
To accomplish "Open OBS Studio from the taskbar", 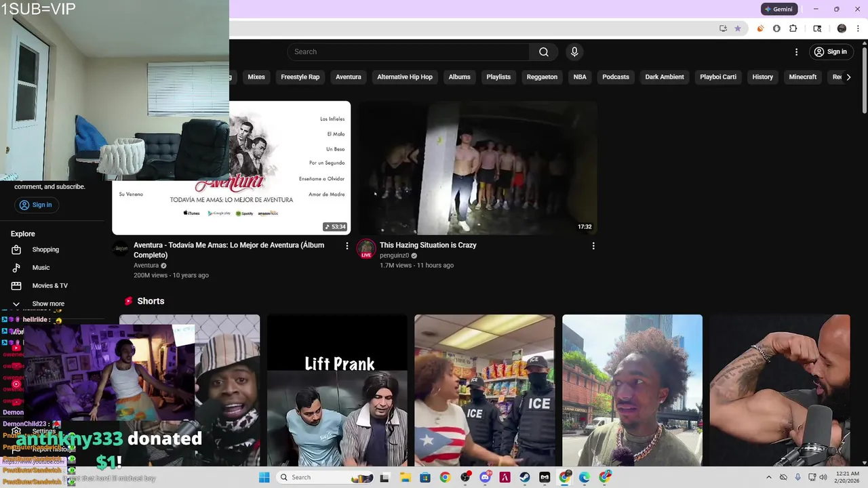I will [x=465, y=477].
